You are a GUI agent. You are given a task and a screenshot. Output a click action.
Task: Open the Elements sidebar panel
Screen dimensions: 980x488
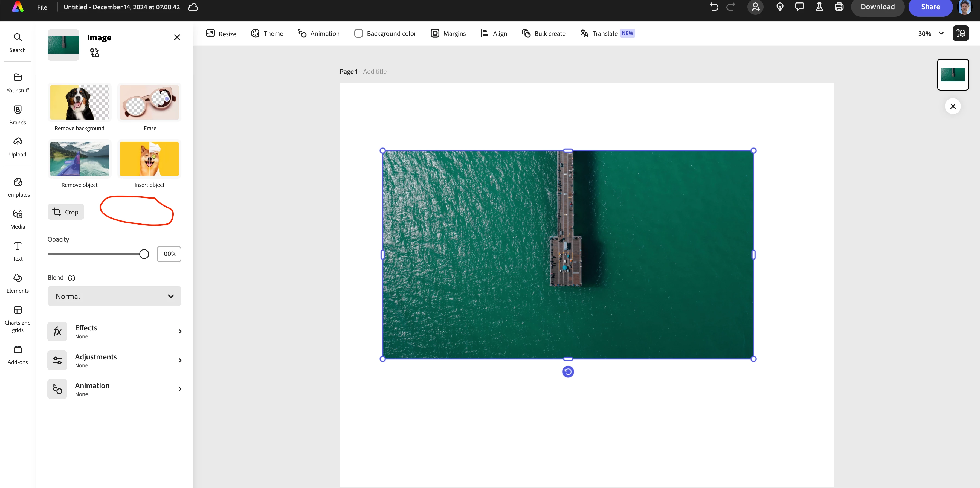[x=18, y=283]
